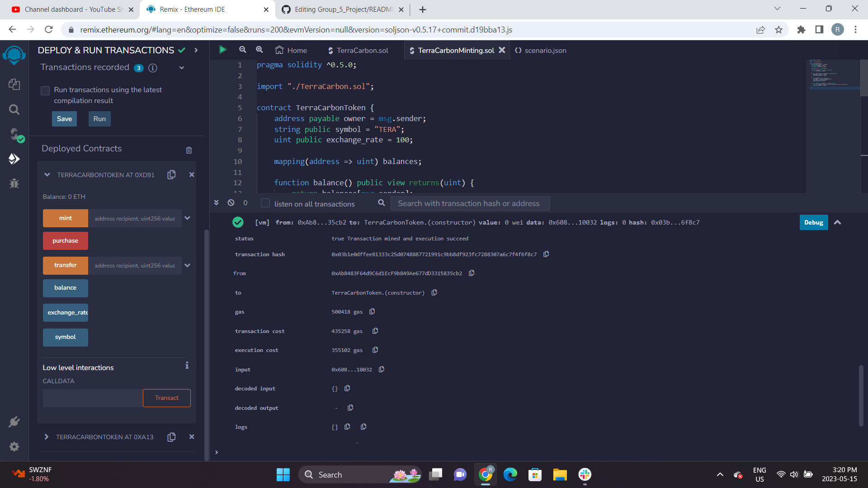Open the Search panel in the sidebar
Viewport: 868px width, 488px height.
(x=14, y=109)
